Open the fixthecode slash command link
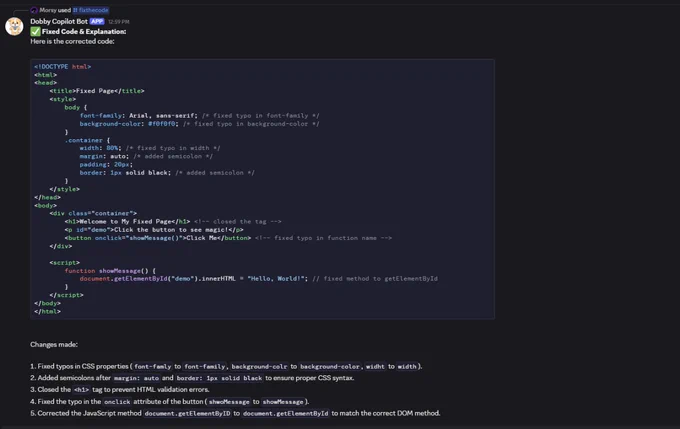 [x=91, y=10]
